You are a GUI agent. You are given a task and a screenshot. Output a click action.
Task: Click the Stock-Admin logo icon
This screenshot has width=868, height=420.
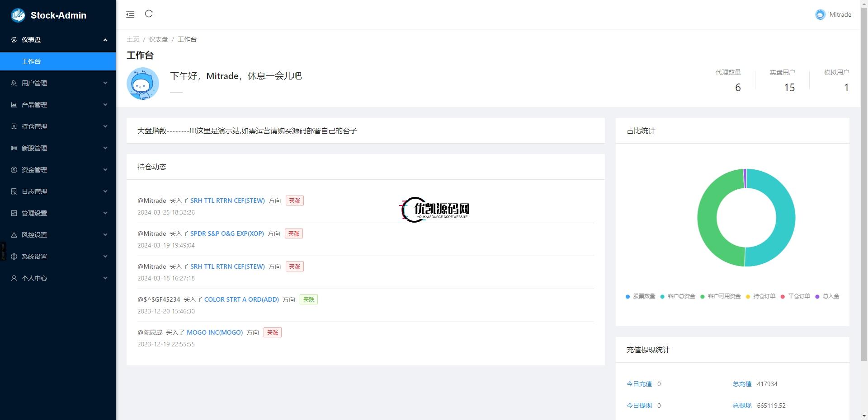18,15
